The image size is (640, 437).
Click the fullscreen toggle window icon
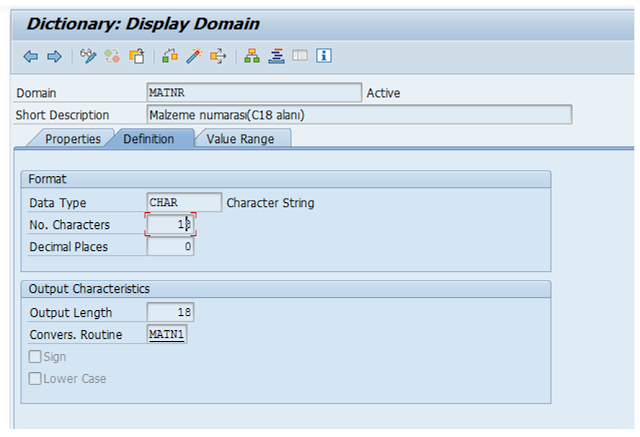coord(300,55)
